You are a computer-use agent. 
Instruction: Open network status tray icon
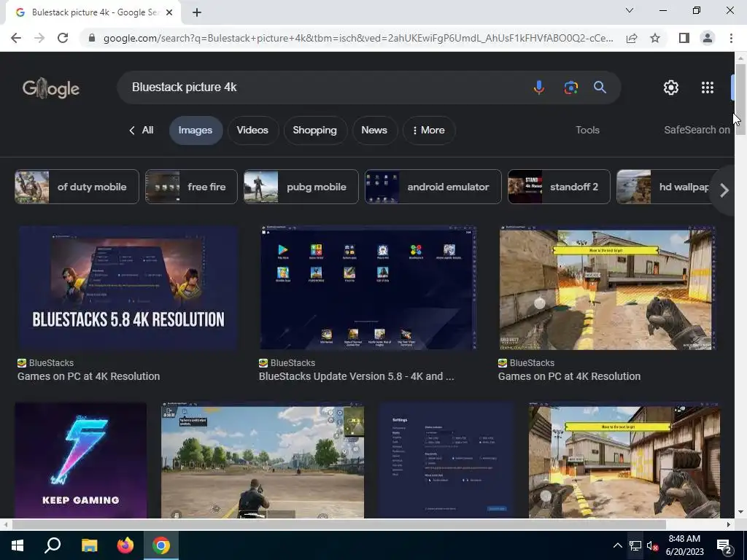pyautogui.click(x=635, y=545)
